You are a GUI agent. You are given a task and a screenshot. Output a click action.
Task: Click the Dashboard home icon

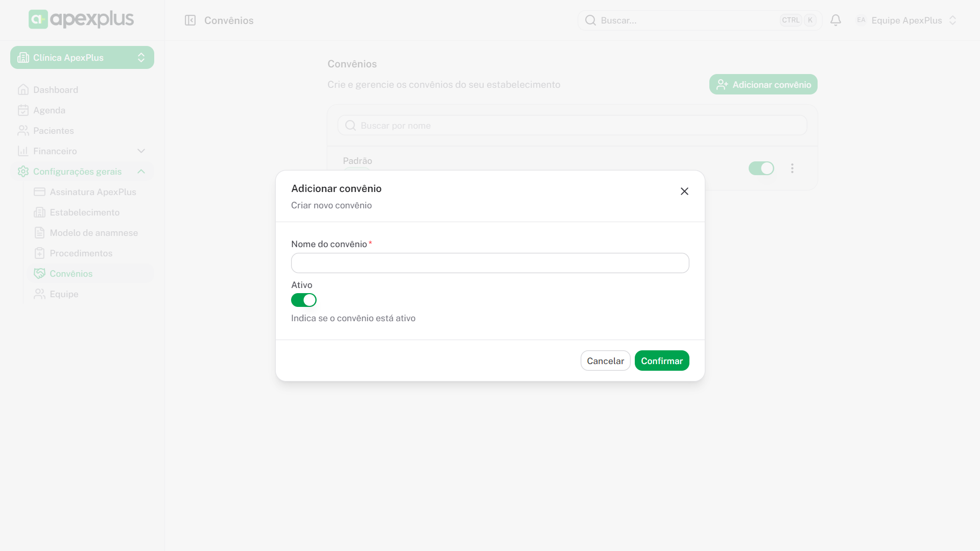click(23, 90)
